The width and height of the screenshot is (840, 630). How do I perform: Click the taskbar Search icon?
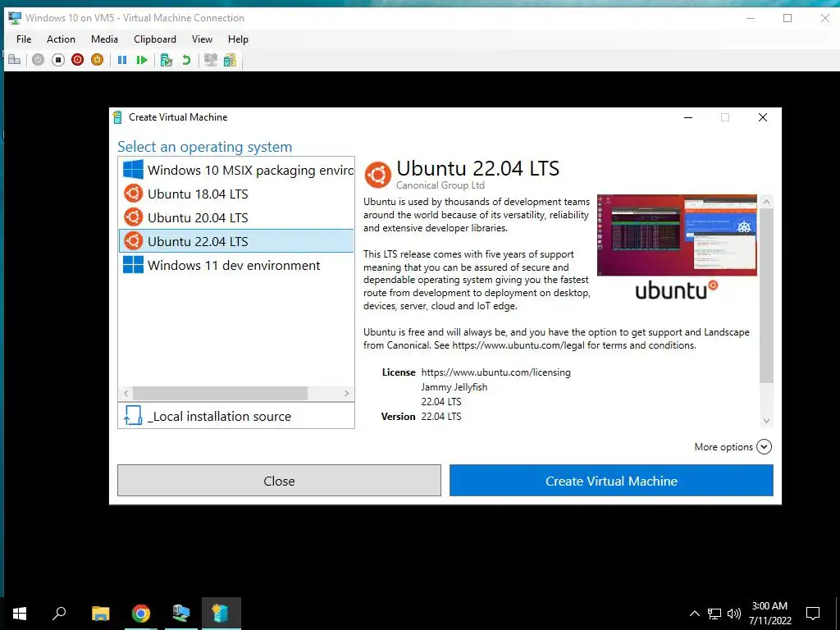[x=59, y=613]
